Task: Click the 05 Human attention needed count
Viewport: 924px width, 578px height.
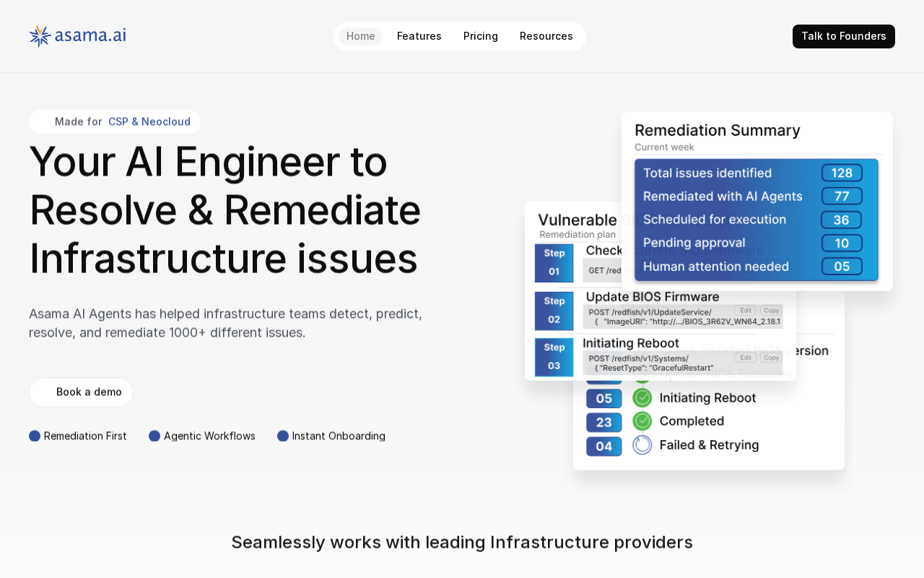Action: tap(842, 267)
